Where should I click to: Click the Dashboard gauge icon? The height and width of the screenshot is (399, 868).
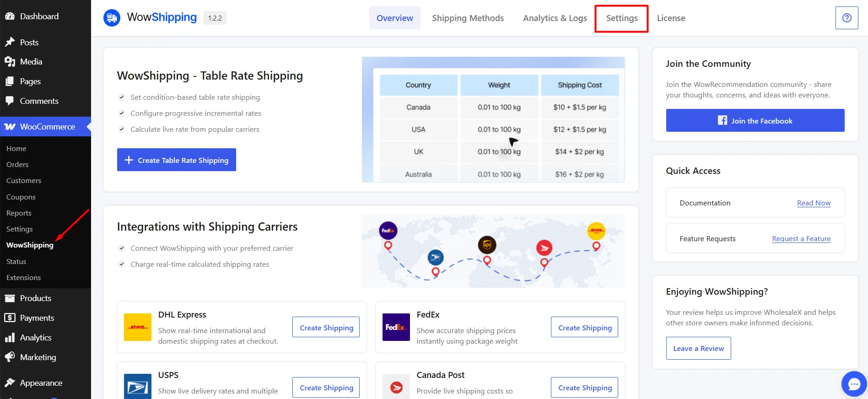coord(10,16)
